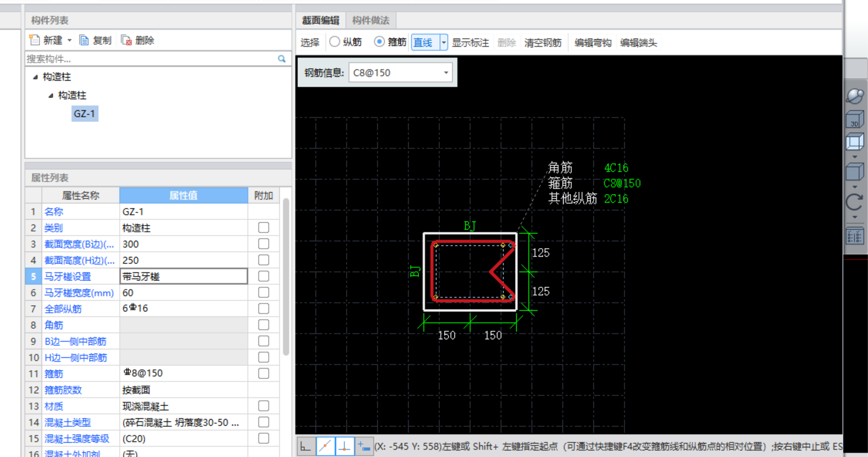This screenshot has height=457, width=868.
Task: Select the 纵筋 radio button
Action: pyautogui.click(x=334, y=42)
